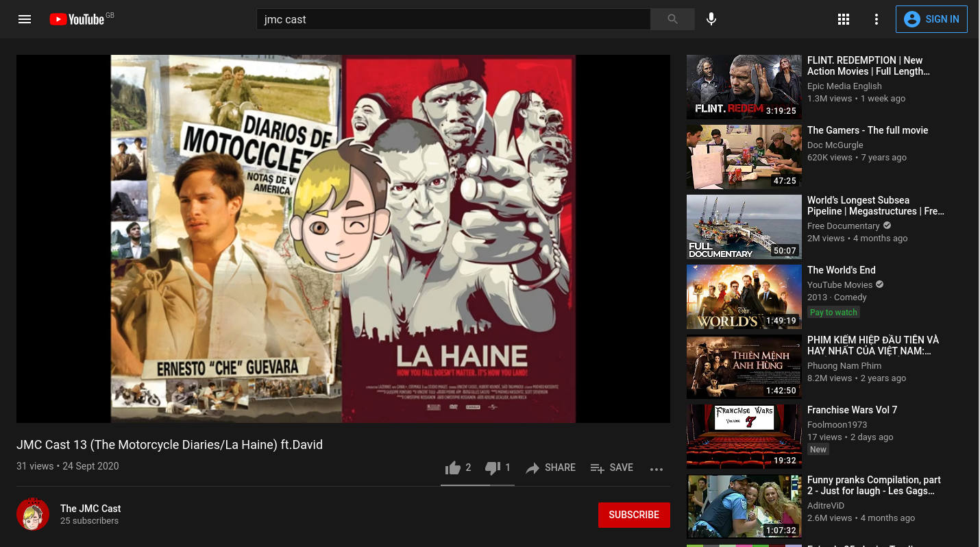Subscribe to The JMC Cast
The height and width of the screenshot is (547, 980).
pos(634,515)
